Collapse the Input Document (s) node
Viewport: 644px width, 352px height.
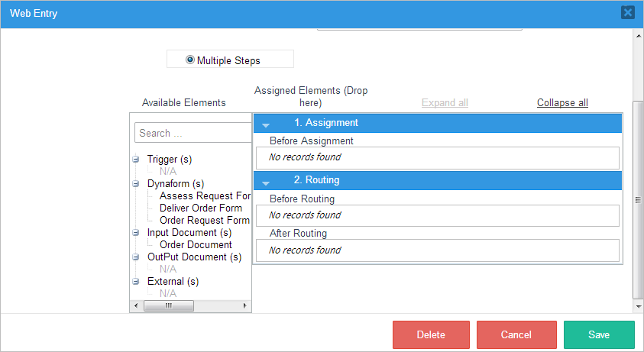[x=136, y=233]
